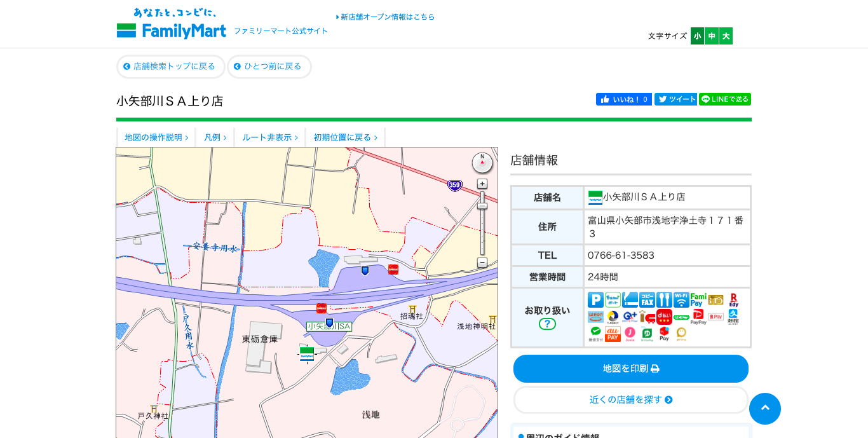Click the map compass north icon
Viewport: 868px width, 438px height.
tap(482, 163)
